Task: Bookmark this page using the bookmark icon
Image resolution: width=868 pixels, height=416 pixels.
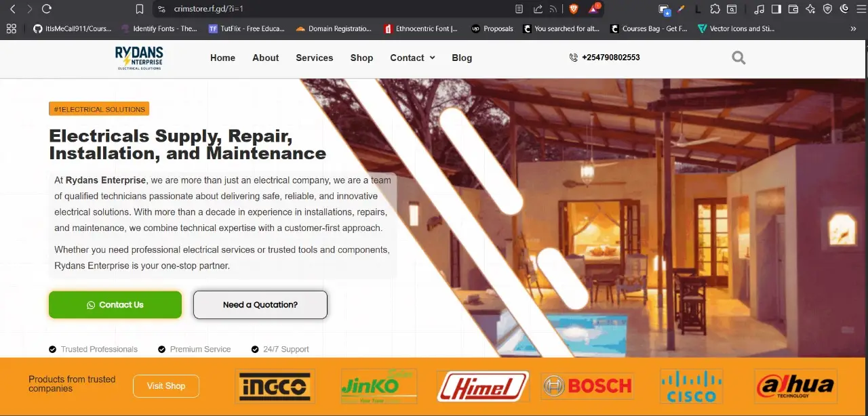Action: pyautogui.click(x=140, y=9)
